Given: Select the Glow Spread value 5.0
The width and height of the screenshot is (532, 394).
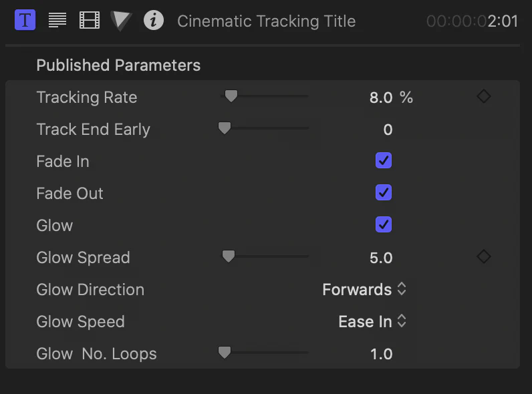Looking at the screenshot, I should [x=381, y=258].
